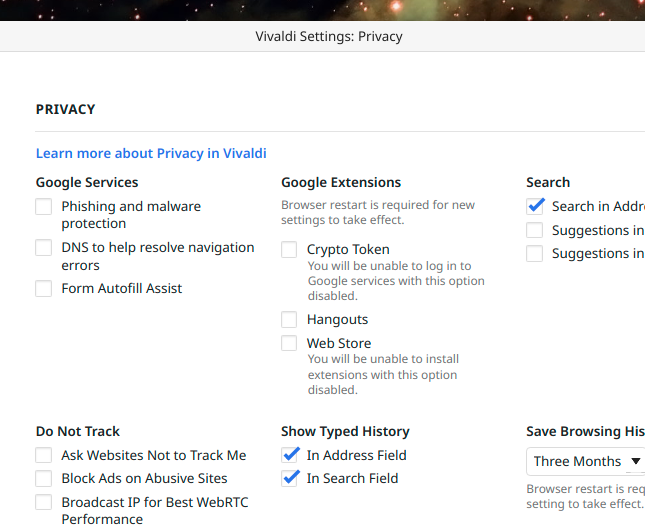
Task: Check Block Ads on Abusive Sites
Action: 44,479
